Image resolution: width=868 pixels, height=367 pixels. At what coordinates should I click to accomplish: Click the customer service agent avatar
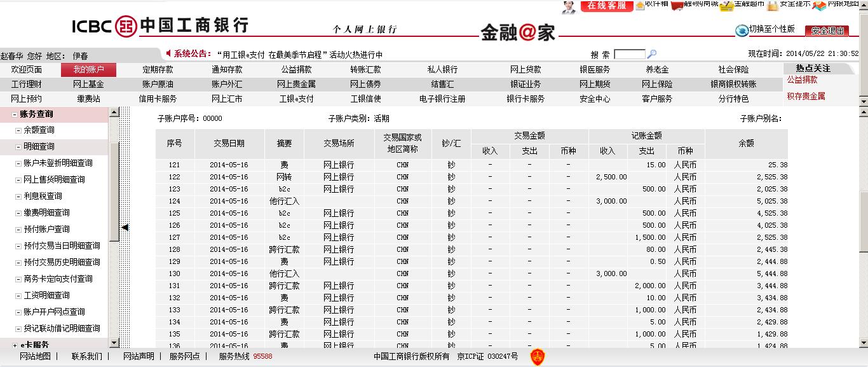click(x=569, y=6)
